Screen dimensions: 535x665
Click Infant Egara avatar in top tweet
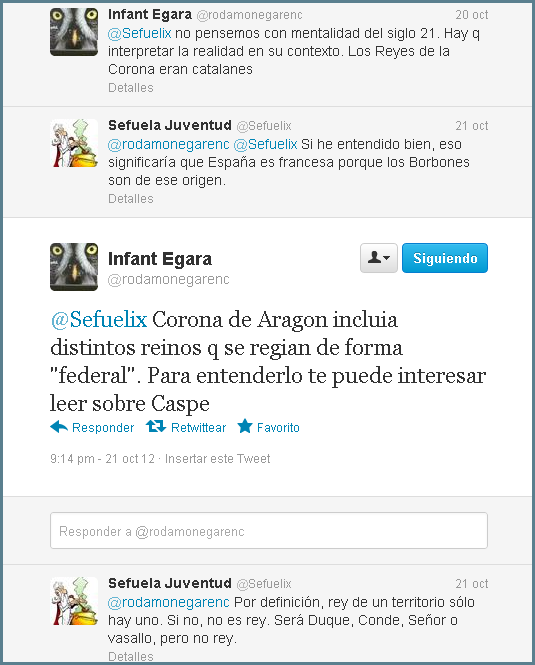point(74,32)
